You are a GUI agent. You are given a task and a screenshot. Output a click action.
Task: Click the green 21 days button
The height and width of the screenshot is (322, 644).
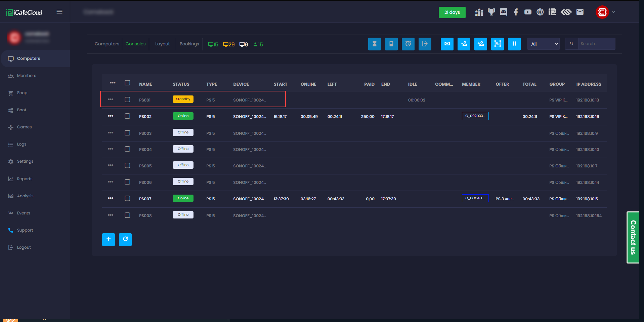[x=452, y=12]
